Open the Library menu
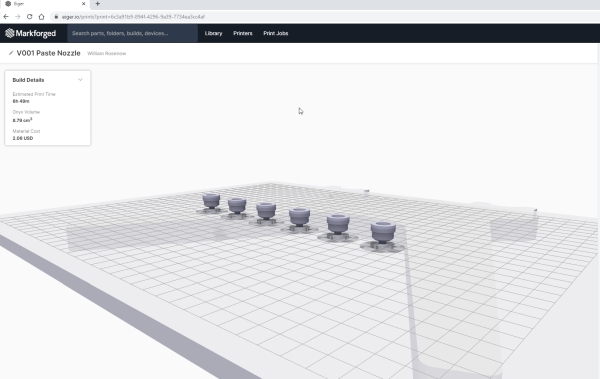Image resolution: width=600 pixels, height=379 pixels. tap(214, 33)
